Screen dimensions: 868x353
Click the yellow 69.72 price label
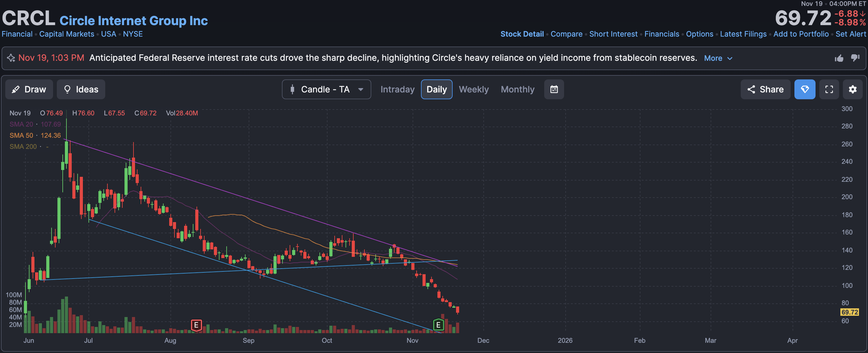pos(849,312)
